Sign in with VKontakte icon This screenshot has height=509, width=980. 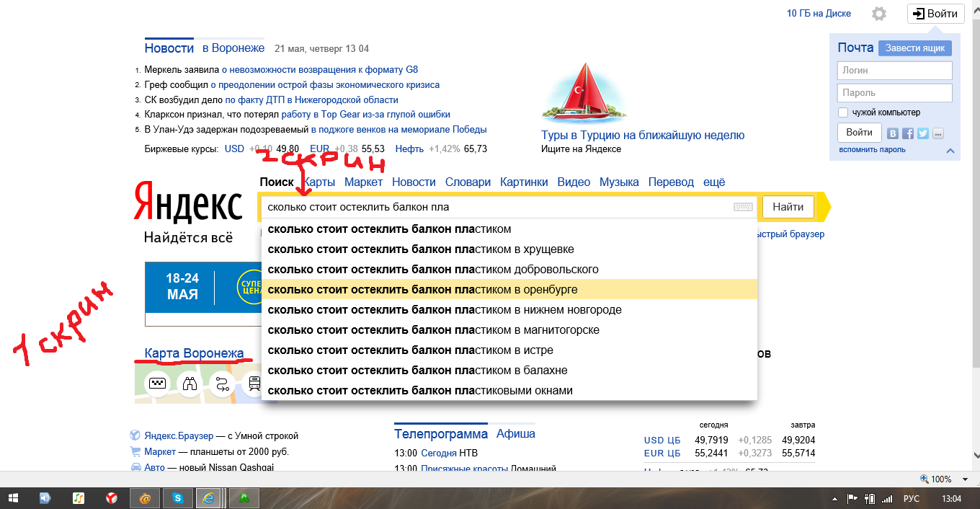point(893,133)
